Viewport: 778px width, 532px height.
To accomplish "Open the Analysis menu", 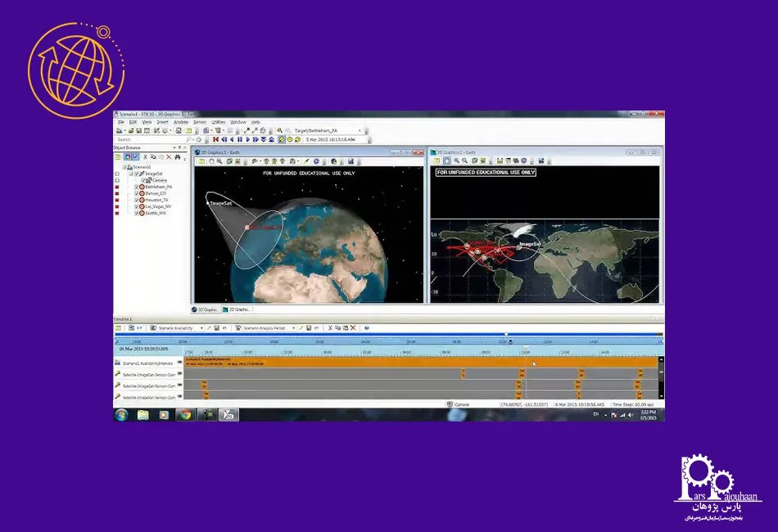I will pyautogui.click(x=180, y=122).
